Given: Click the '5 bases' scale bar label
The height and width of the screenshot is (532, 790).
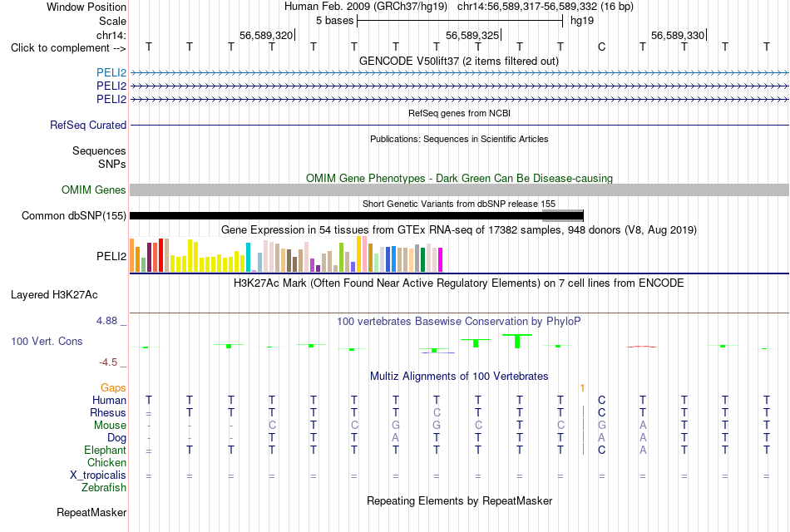Looking at the screenshot, I should tap(334, 21).
